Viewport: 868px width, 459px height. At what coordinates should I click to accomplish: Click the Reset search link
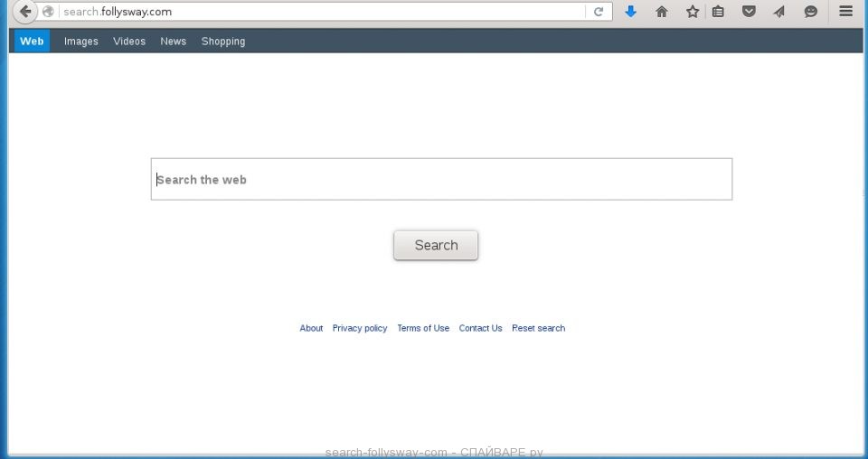pyautogui.click(x=538, y=328)
